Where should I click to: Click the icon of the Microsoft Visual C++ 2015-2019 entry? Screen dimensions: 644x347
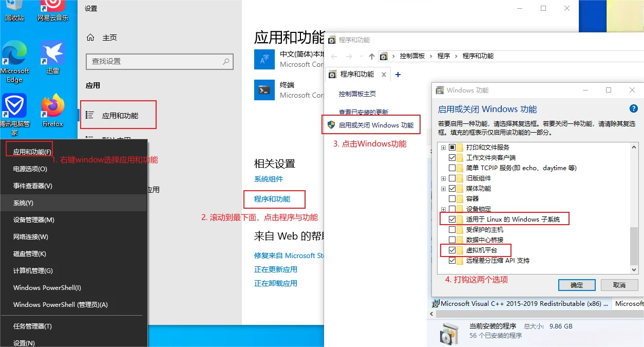coord(435,303)
